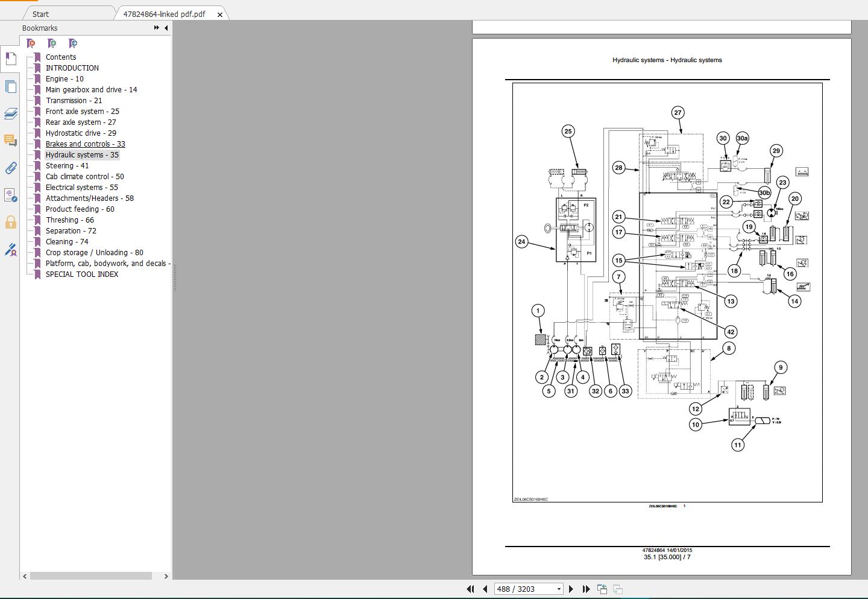Open the Attachments panel with paperclip icon
This screenshot has height=599, width=868.
[10, 169]
